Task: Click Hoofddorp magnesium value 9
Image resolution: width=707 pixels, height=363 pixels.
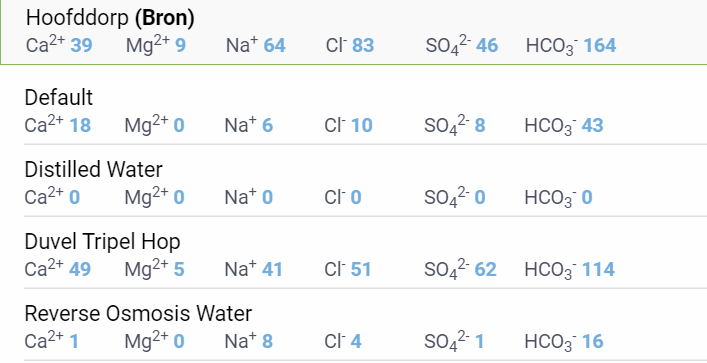Action: pos(180,46)
